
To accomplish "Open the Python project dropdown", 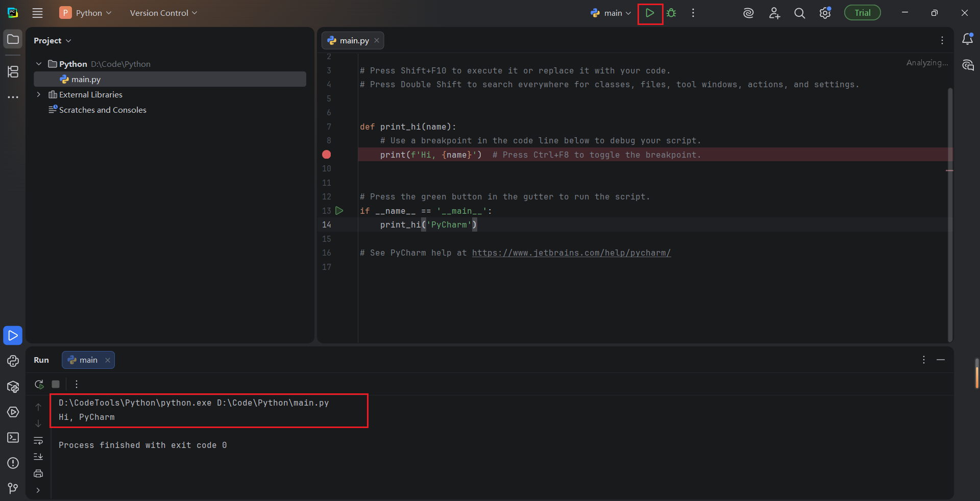I will (86, 13).
